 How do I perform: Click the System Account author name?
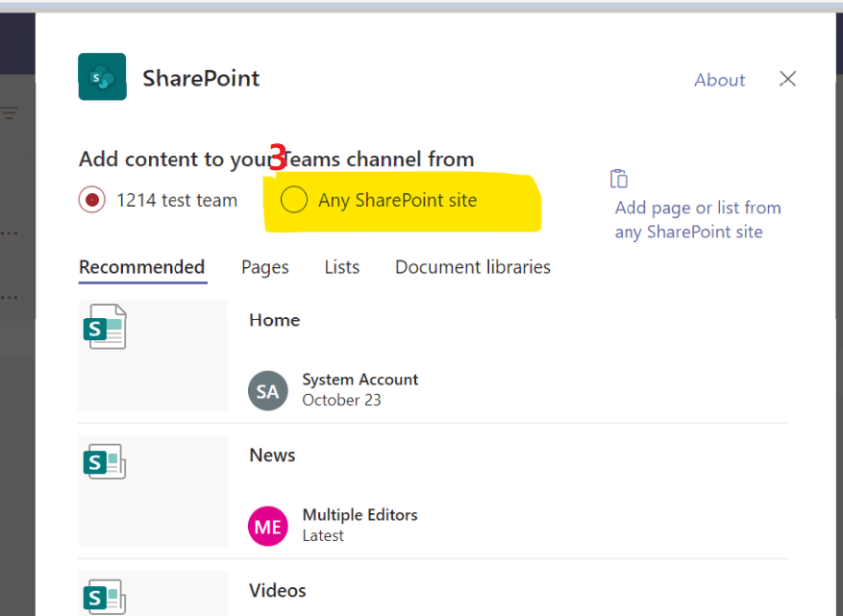[x=360, y=380]
